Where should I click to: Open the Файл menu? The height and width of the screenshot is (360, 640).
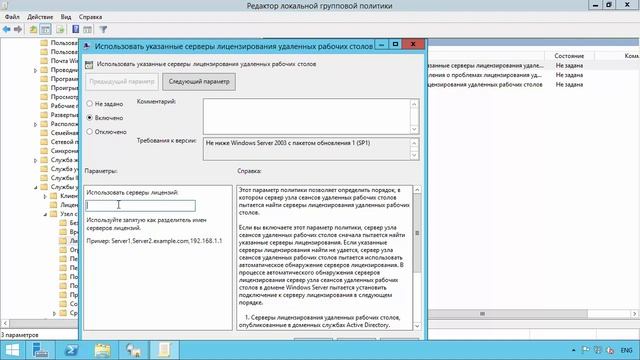coord(12,17)
